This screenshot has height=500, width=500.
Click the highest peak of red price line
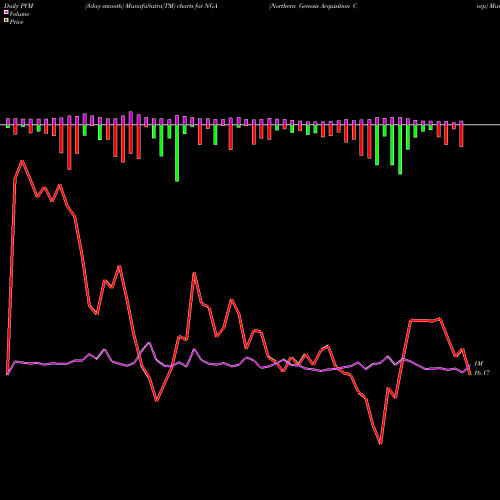pyautogui.click(x=22, y=161)
